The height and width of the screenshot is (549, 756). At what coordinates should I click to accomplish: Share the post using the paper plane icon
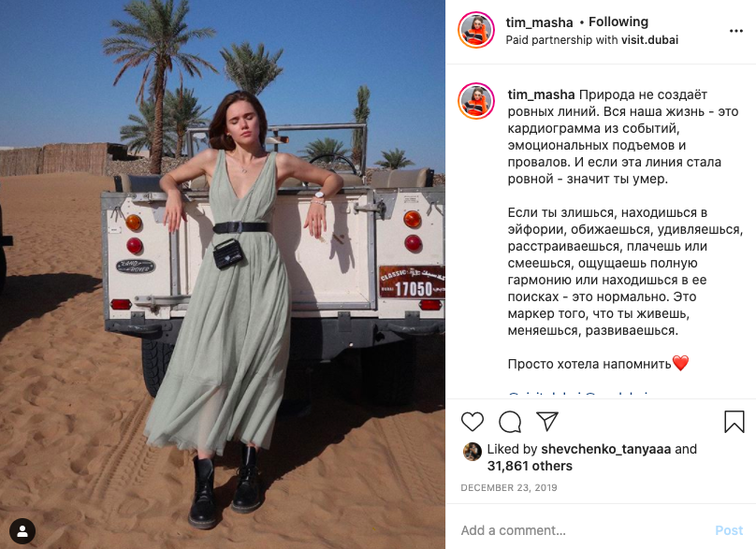(547, 421)
